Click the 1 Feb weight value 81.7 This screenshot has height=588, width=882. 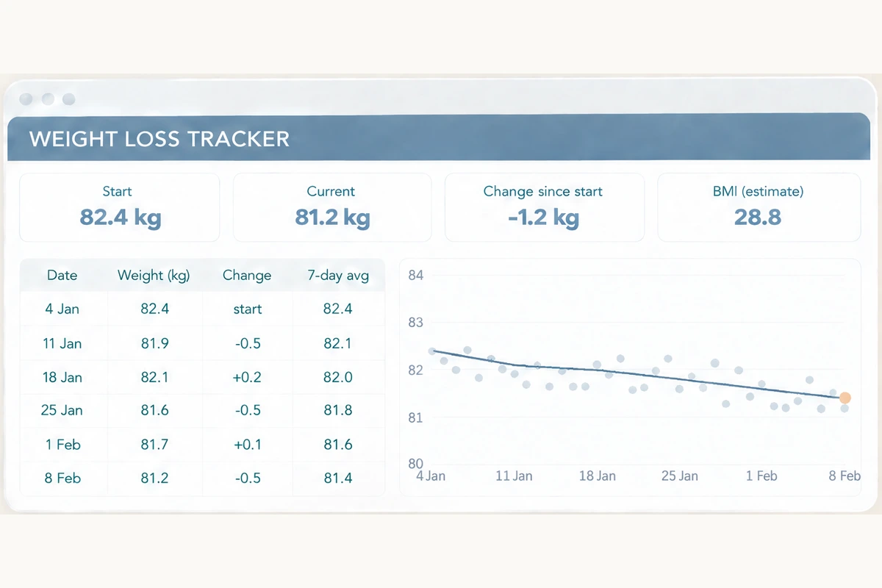(154, 445)
